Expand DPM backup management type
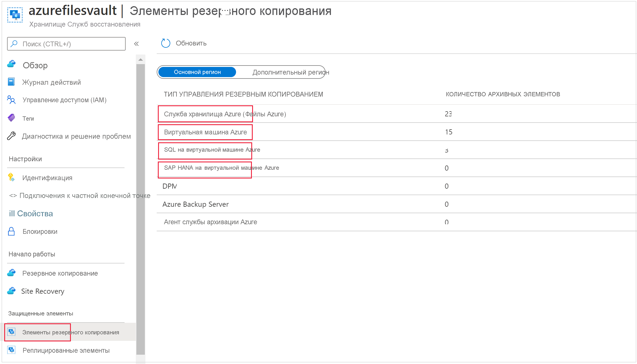This screenshot has width=637, height=364. [x=170, y=186]
